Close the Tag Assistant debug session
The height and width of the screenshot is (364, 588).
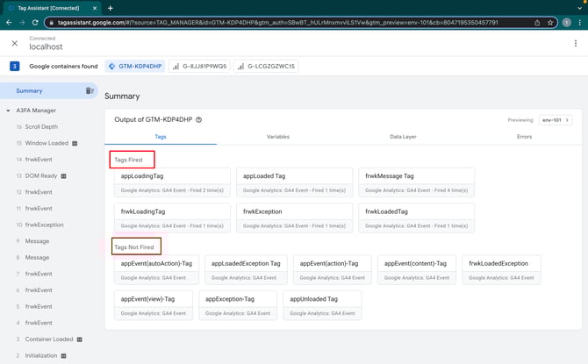click(x=14, y=43)
